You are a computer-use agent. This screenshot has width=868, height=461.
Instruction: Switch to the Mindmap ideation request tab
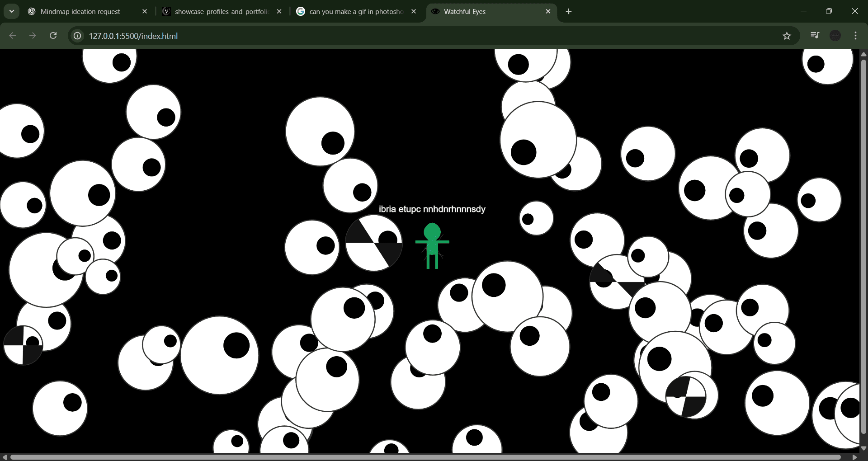[x=80, y=12]
